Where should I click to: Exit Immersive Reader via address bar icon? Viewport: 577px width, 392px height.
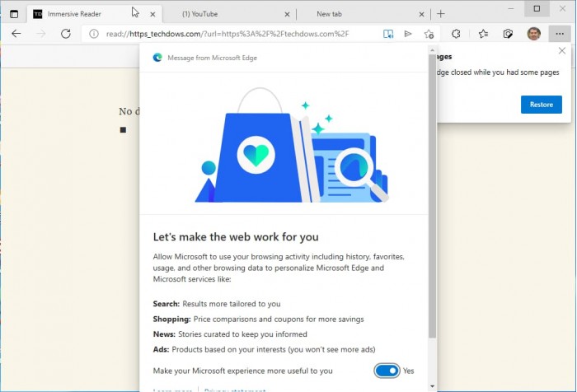pos(388,34)
